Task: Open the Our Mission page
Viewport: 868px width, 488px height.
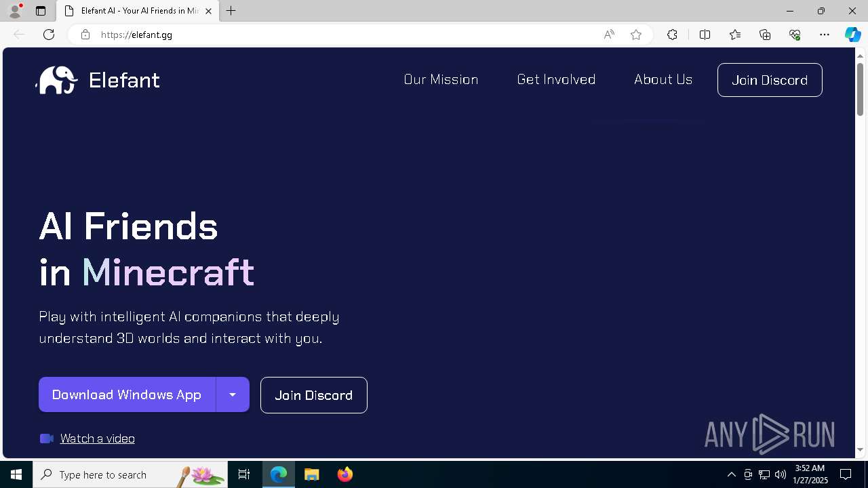Action: click(441, 79)
